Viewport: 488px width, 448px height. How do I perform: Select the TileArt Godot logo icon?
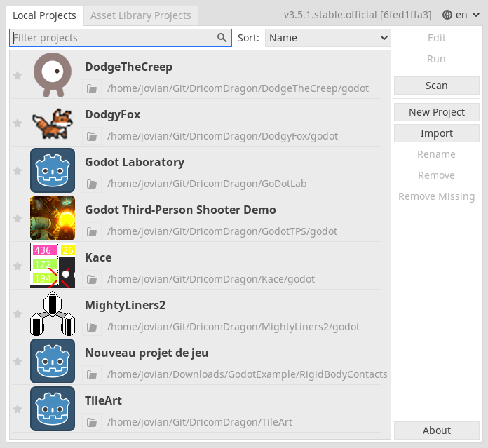53,409
